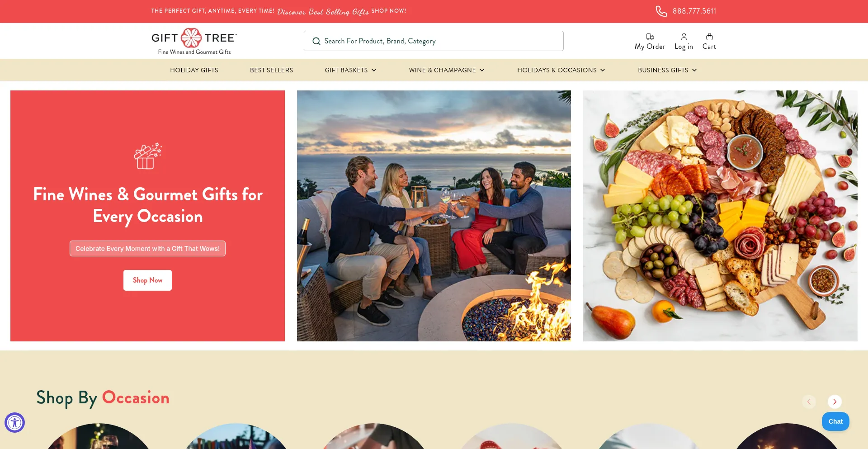Focus the product search field
This screenshot has width=868, height=449.
[434, 41]
